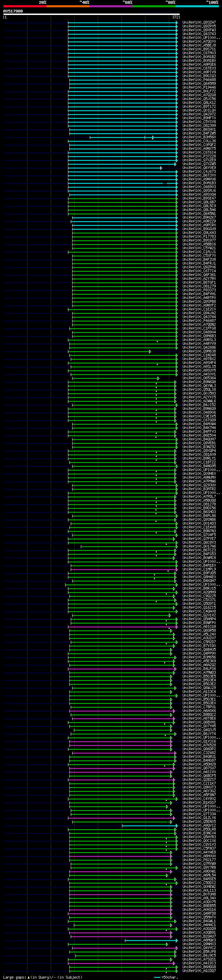The width and height of the screenshot is (222, 980).
Task: Click the UniRef100_Q8H4E0 label
Action: coord(199,577)
